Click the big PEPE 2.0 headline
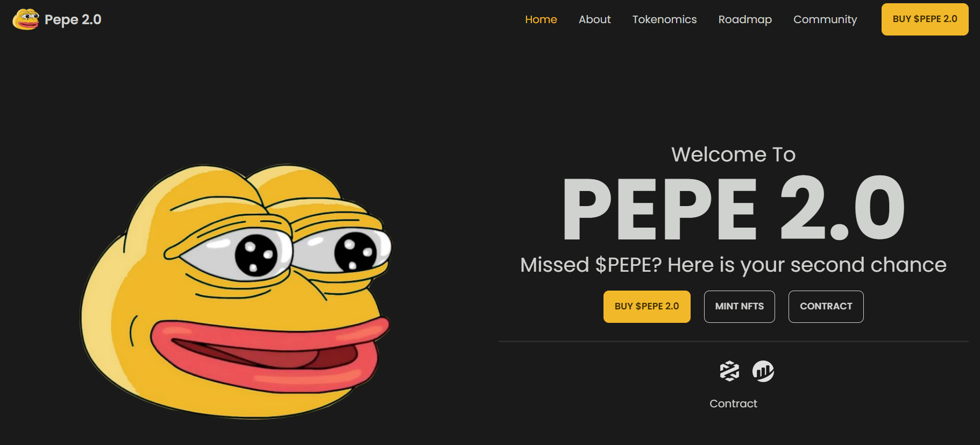Image resolution: width=980 pixels, height=445 pixels. point(733,208)
